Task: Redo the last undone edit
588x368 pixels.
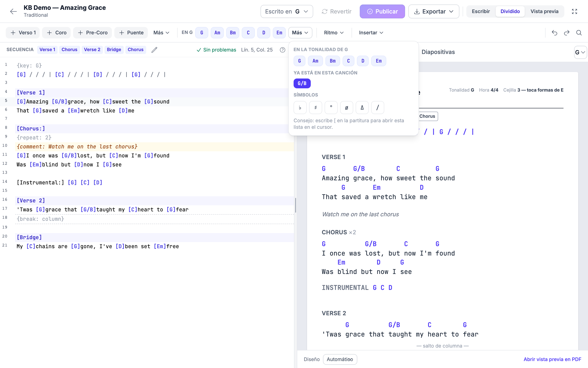Action: pyautogui.click(x=567, y=33)
